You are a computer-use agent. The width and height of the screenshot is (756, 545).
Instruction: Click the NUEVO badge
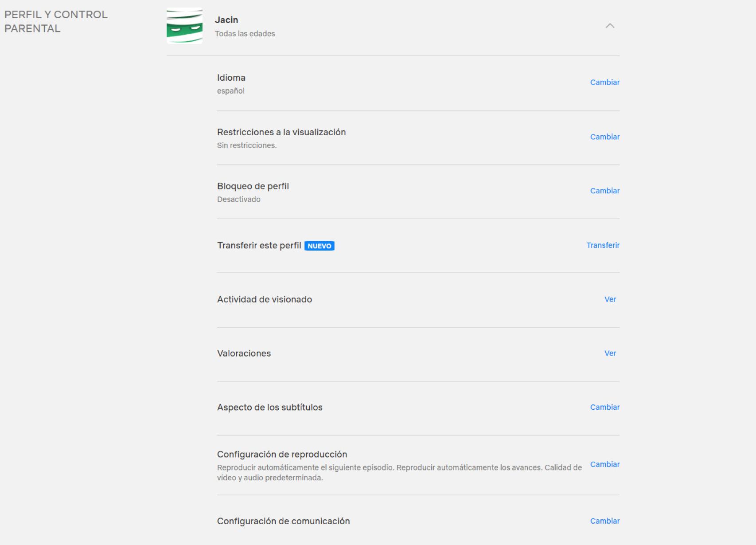click(x=319, y=246)
